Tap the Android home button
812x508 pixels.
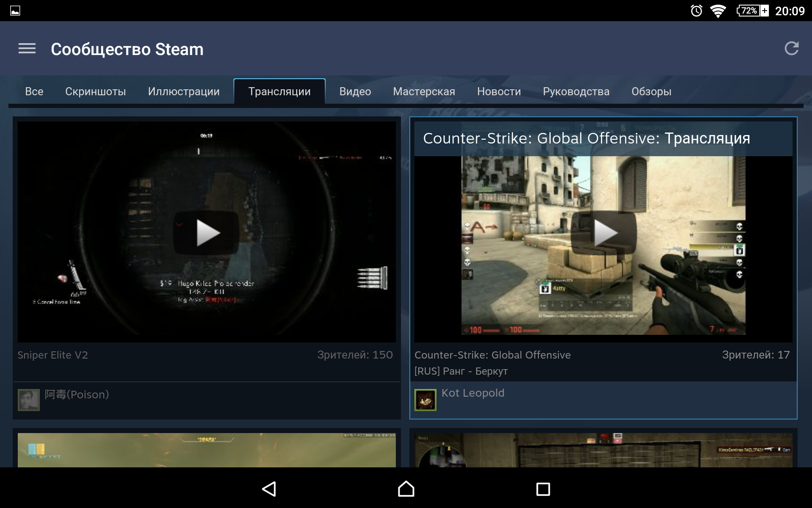point(406,489)
